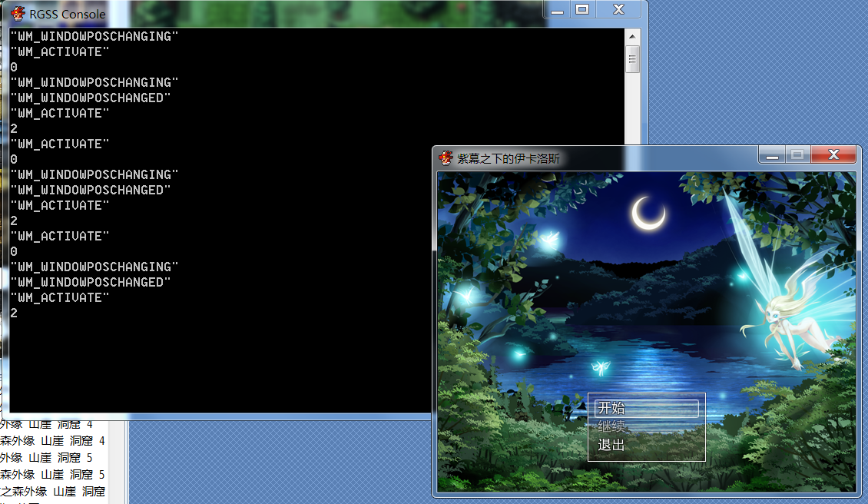Click the last console line showing 2

click(x=14, y=313)
